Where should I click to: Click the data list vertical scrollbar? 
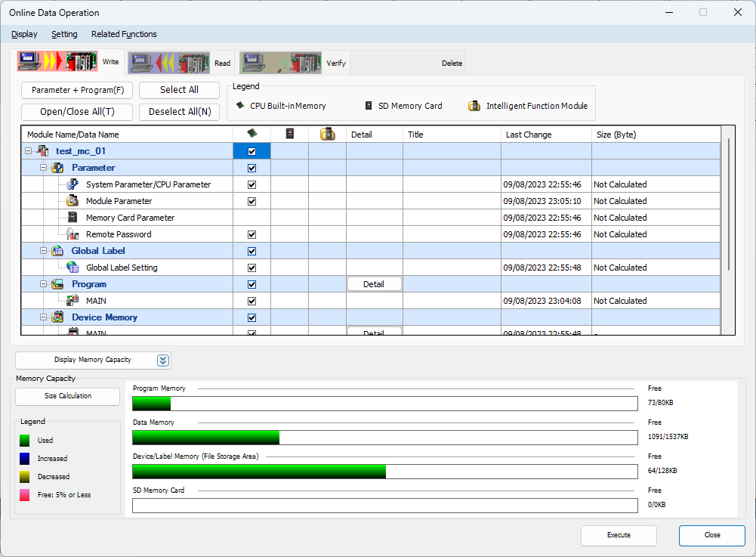point(729,204)
